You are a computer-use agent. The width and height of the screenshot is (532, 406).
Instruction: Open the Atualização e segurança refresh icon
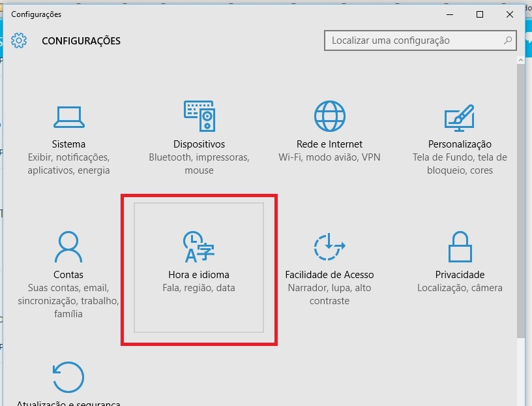68,377
